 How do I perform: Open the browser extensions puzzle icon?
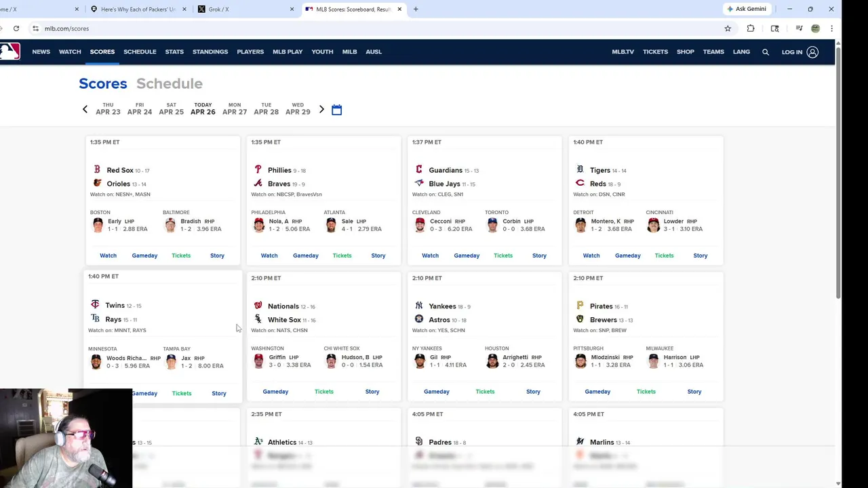(x=751, y=28)
